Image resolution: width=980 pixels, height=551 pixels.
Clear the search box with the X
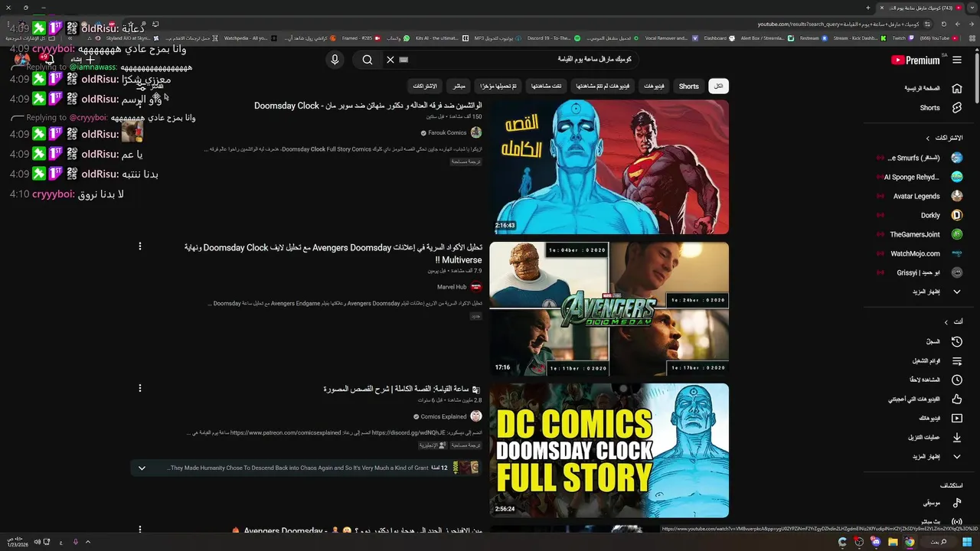390,60
